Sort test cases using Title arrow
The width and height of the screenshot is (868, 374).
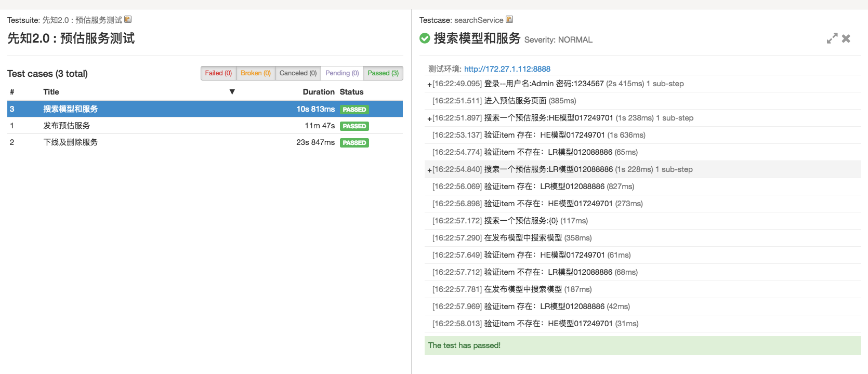[232, 92]
